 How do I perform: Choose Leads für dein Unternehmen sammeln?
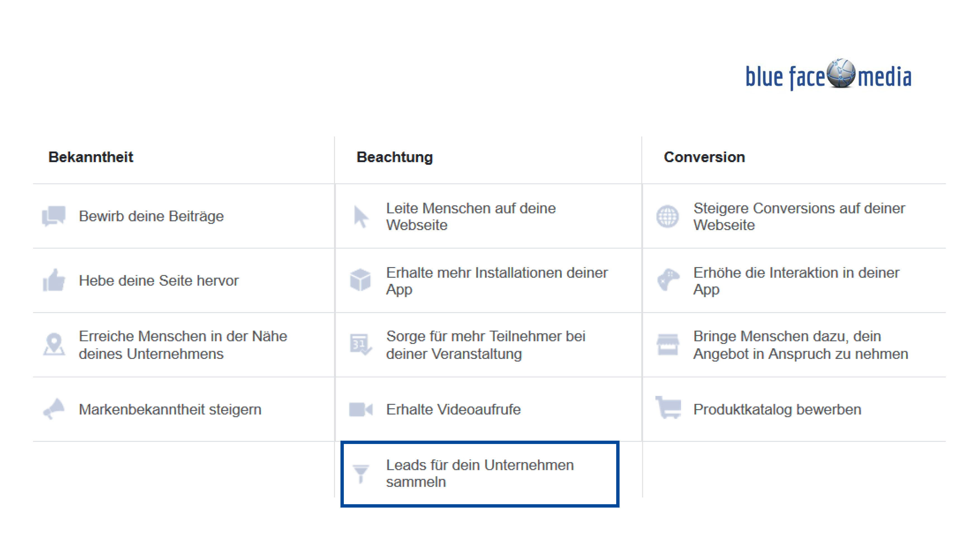pos(480,474)
